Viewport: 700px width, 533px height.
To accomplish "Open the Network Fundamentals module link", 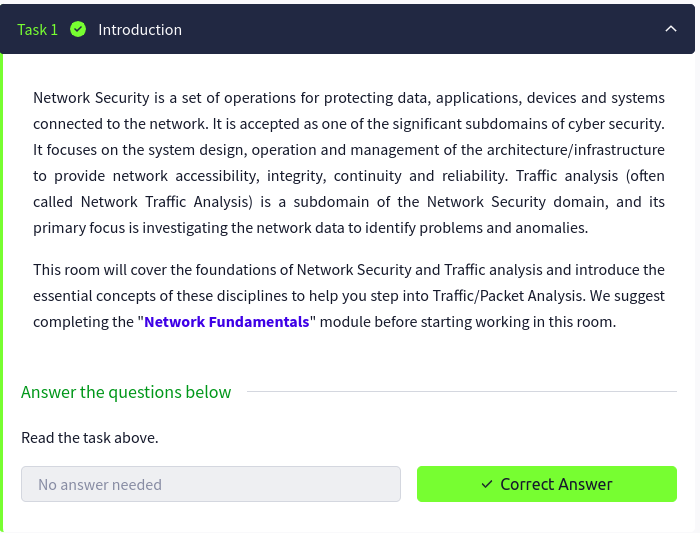I will click(x=227, y=322).
